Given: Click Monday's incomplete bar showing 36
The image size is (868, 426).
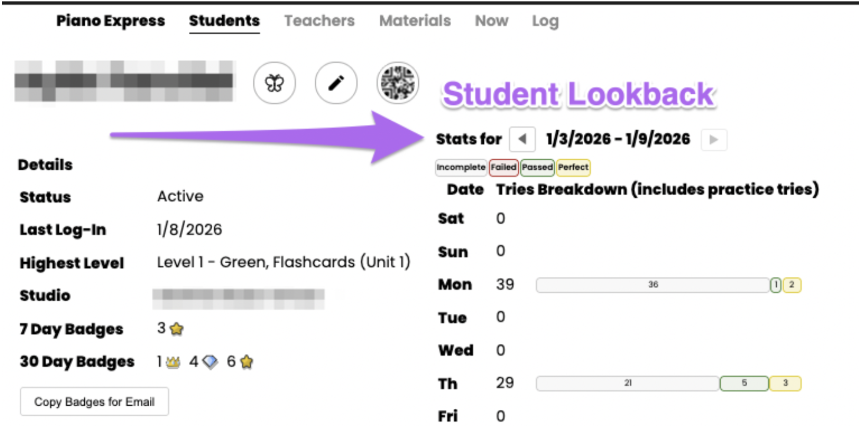Looking at the screenshot, I should [653, 285].
